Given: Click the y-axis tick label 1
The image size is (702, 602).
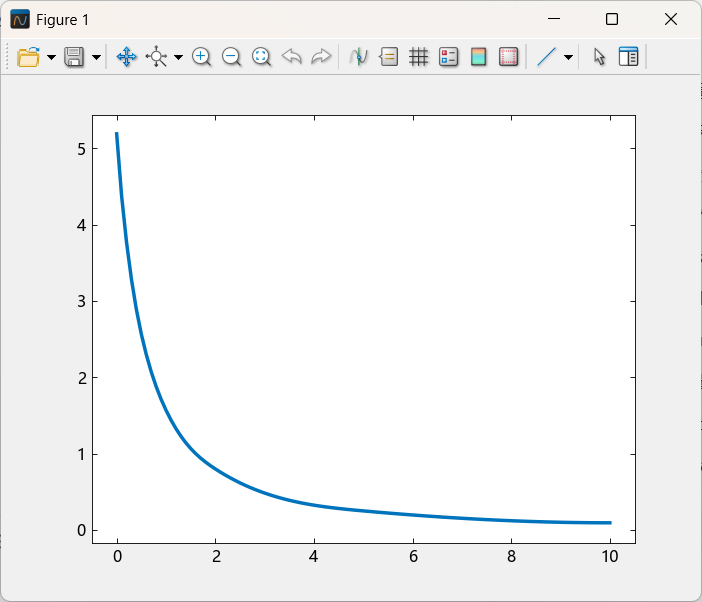Looking at the screenshot, I should pyautogui.click(x=81, y=454).
